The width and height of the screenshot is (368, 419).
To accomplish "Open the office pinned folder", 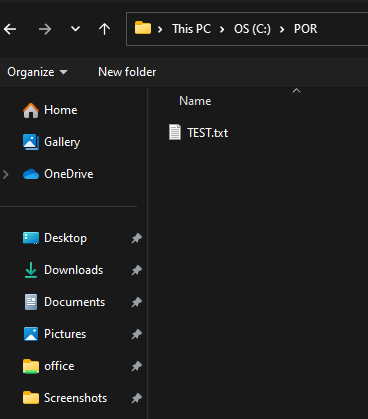I will (x=59, y=366).
